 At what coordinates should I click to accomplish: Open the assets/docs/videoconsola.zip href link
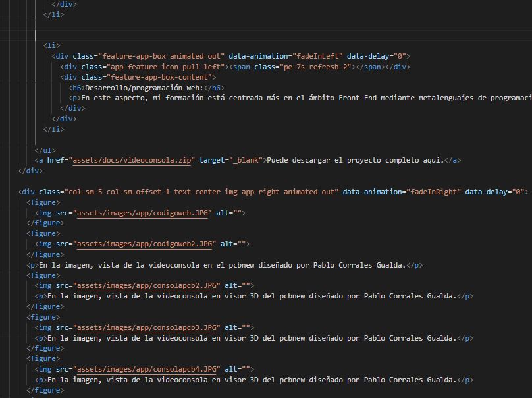[x=132, y=160]
